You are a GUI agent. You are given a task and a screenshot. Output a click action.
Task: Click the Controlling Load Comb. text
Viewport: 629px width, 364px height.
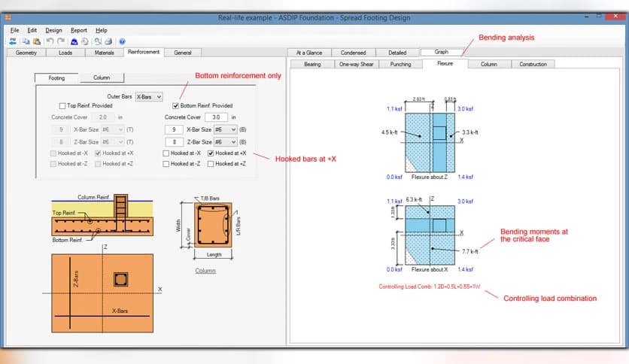(x=429, y=287)
